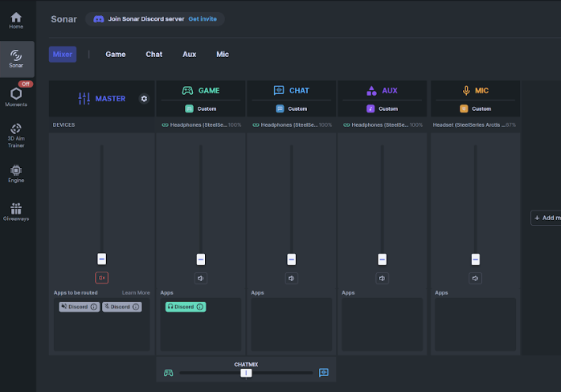The image size is (561, 392).
Task: Click the CHATMIX label
Action: click(x=246, y=365)
